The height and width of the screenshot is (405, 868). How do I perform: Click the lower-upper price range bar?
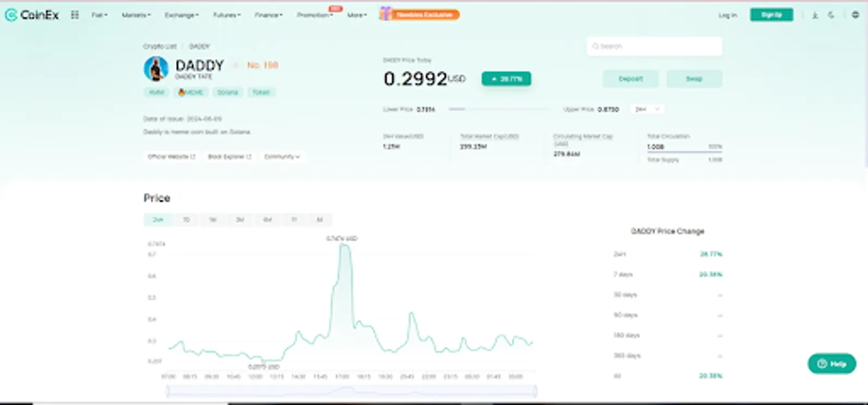click(x=500, y=110)
